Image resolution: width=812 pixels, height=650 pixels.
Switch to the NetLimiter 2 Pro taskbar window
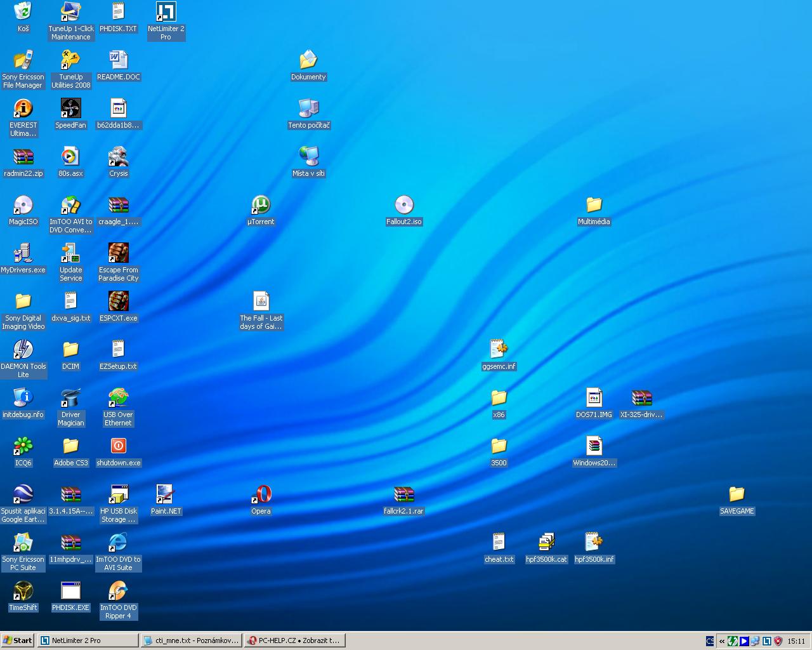[88, 640]
